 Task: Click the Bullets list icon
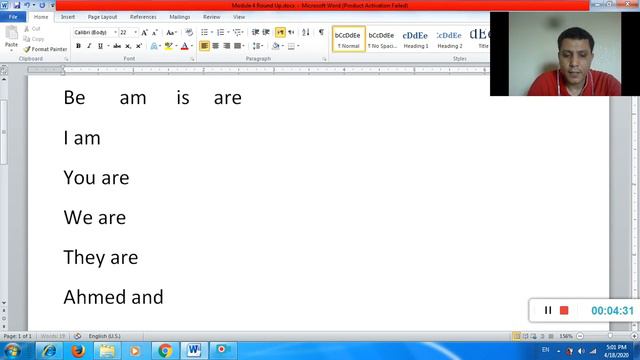pos(204,32)
